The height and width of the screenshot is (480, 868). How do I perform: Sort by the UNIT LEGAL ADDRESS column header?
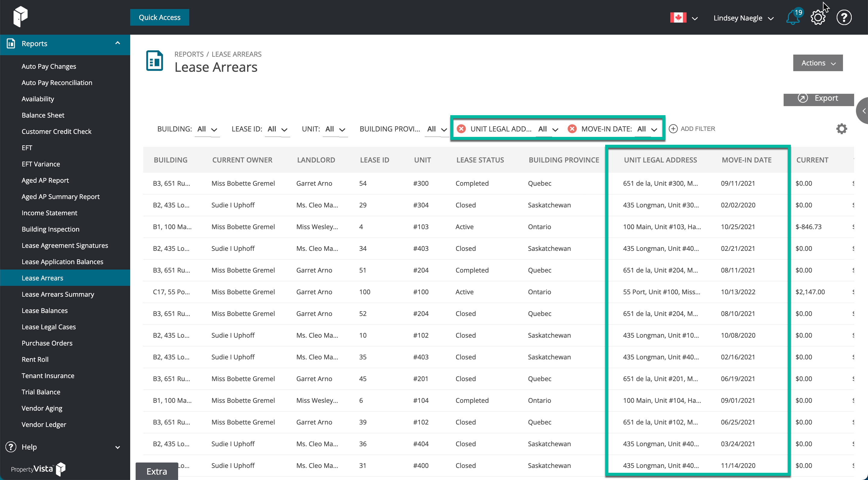(660, 160)
